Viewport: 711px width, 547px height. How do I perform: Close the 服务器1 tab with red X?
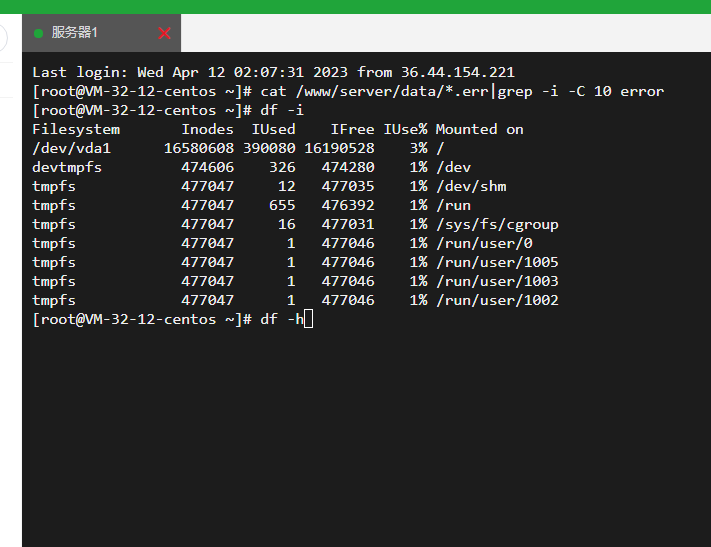pyautogui.click(x=164, y=33)
